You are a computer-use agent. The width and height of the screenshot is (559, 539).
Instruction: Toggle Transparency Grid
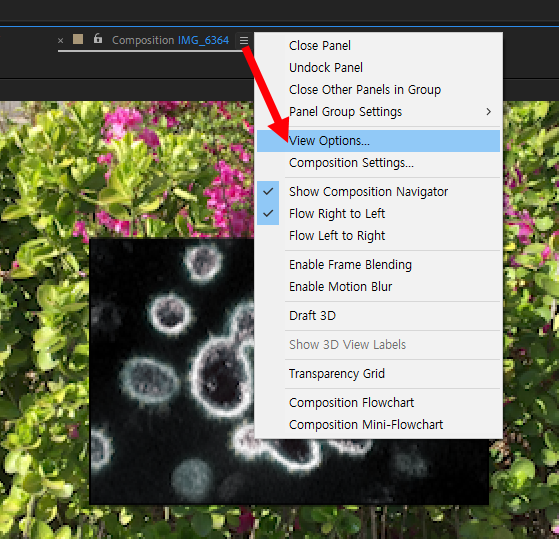pos(378,374)
